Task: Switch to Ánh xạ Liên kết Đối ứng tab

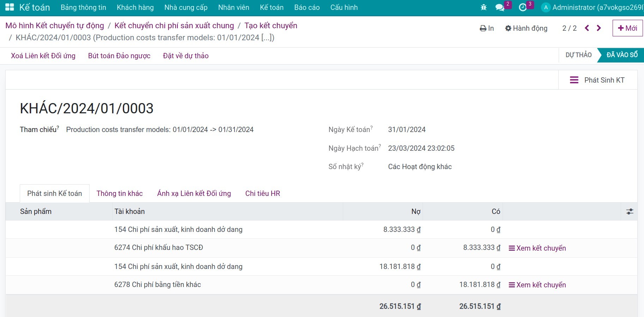Action: pyautogui.click(x=194, y=193)
